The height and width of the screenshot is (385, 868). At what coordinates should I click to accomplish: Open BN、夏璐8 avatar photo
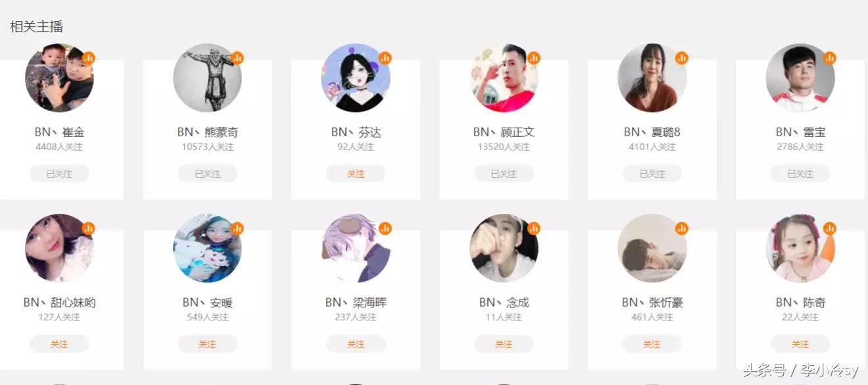click(652, 78)
